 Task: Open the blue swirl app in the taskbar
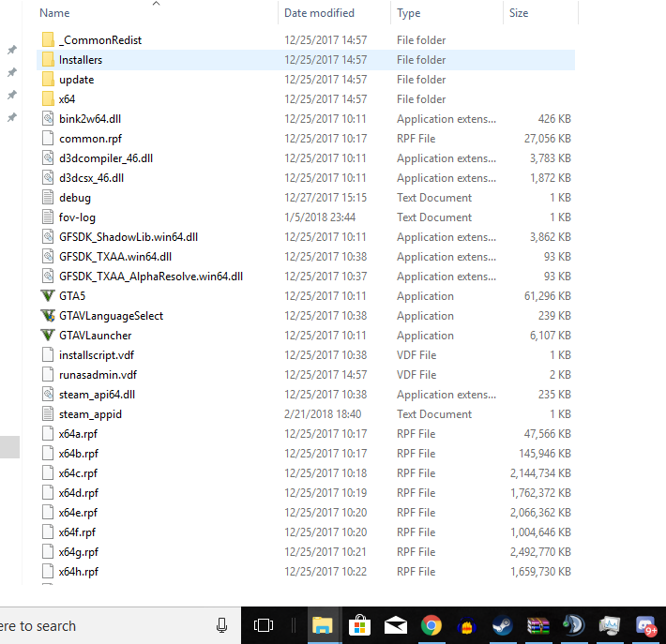coord(573,626)
